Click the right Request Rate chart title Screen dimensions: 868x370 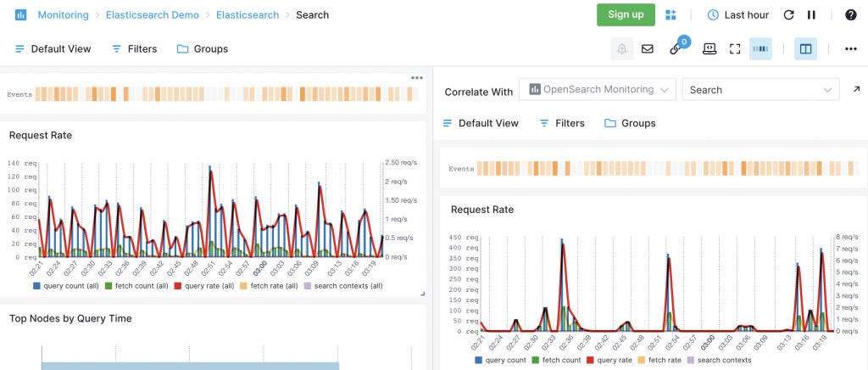point(482,210)
